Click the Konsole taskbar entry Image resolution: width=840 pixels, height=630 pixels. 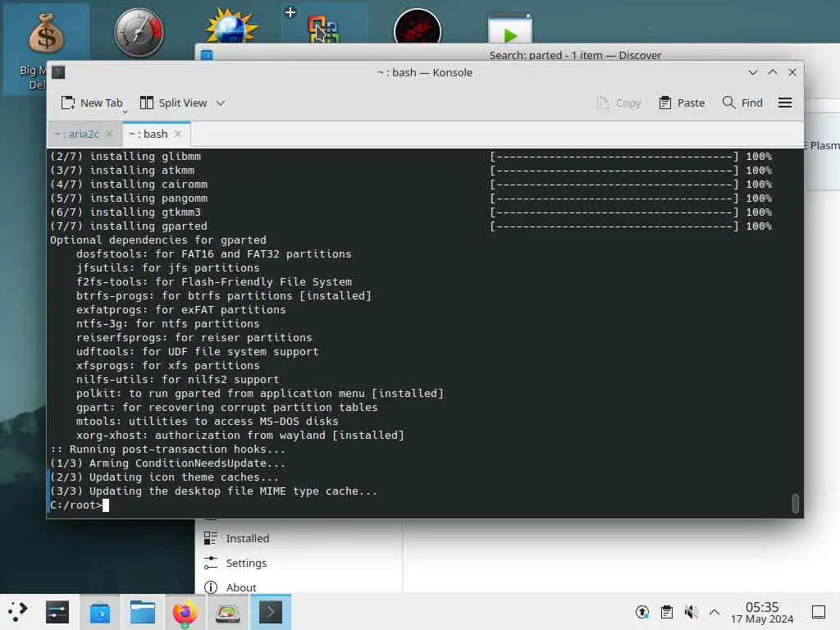pos(271,612)
